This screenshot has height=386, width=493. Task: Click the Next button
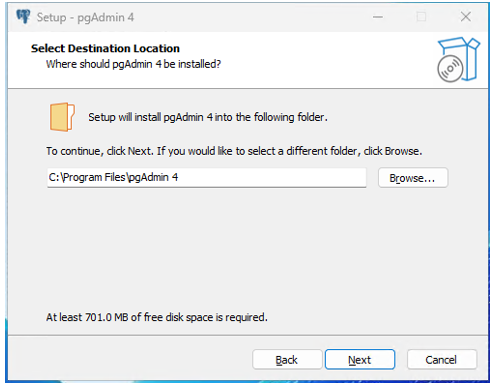point(360,360)
